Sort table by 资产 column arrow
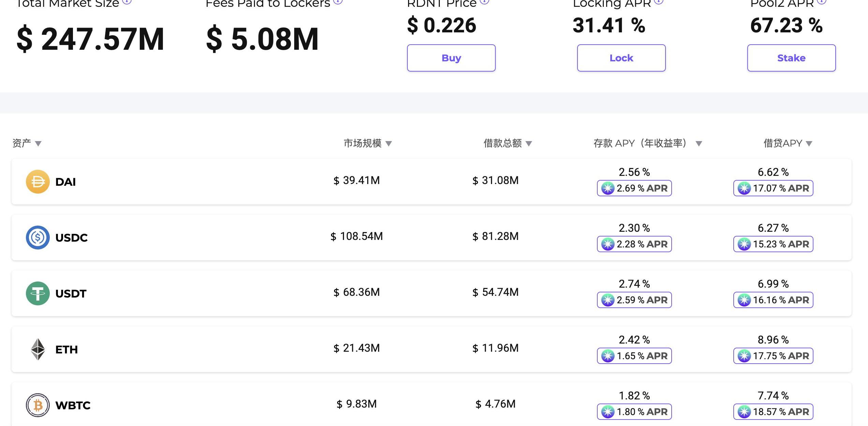 coord(38,144)
